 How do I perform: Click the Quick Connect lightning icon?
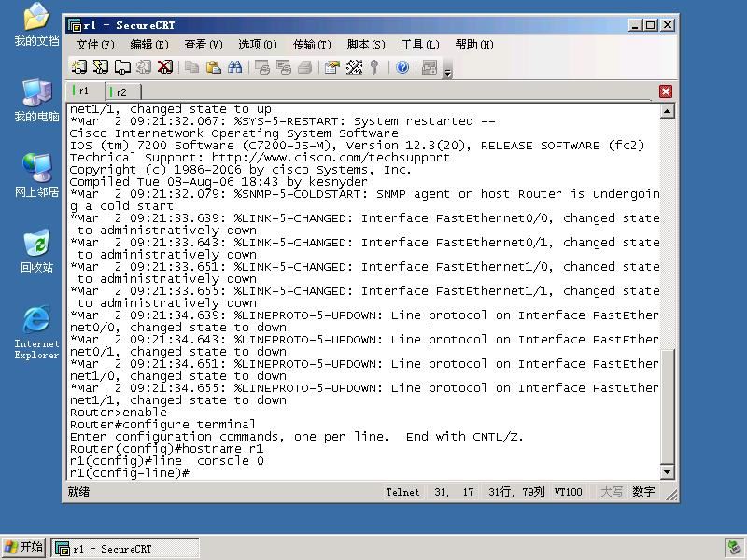coord(101,67)
